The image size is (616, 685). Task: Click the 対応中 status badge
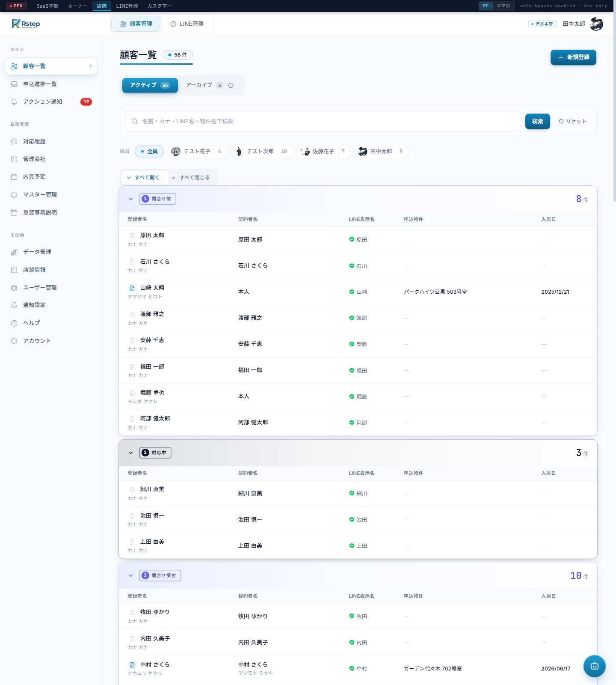coord(155,453)
